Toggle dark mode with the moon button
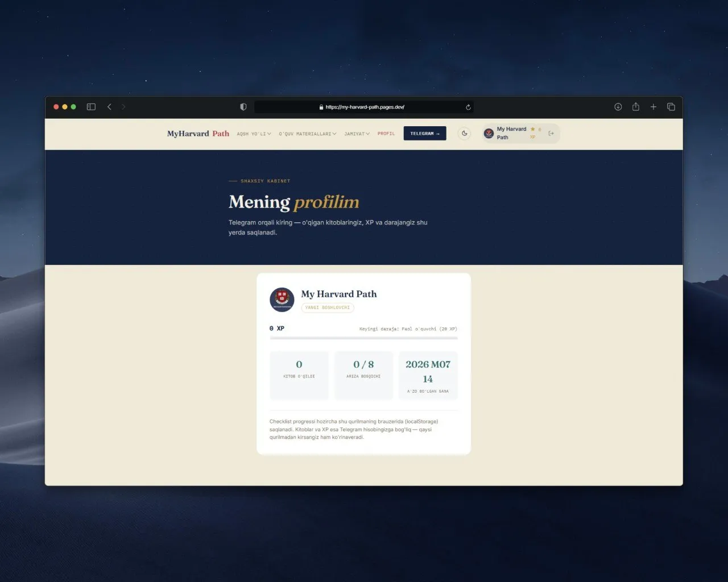Screen dimensions: 728x582 (465, 134)
